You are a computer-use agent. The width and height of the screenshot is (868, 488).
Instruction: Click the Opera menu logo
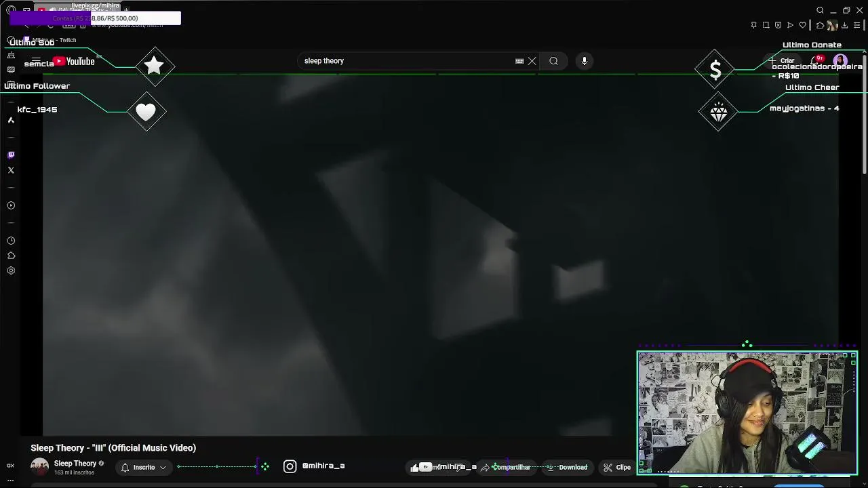click(11, 10)
